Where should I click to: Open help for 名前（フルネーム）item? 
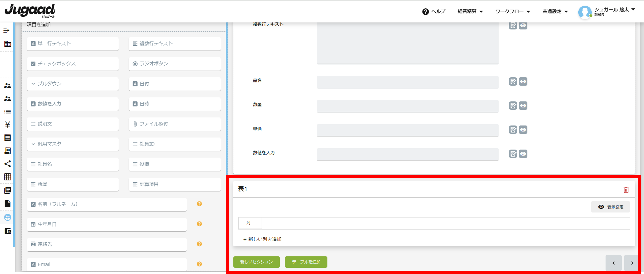click(x=199, y=204)
